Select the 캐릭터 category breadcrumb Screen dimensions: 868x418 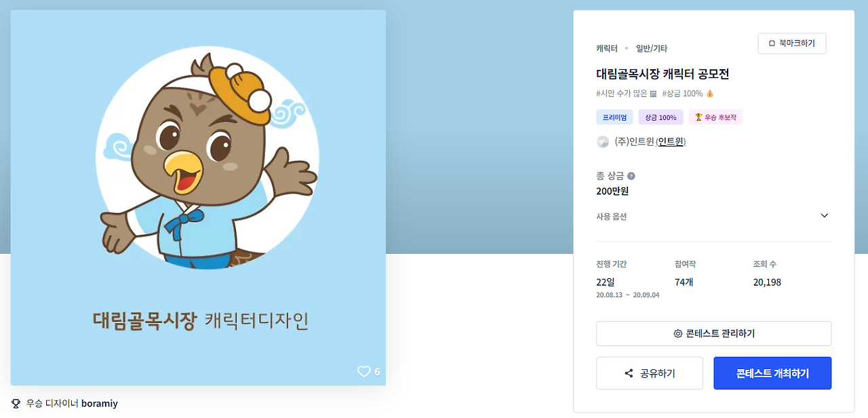[x=607, y=48]
